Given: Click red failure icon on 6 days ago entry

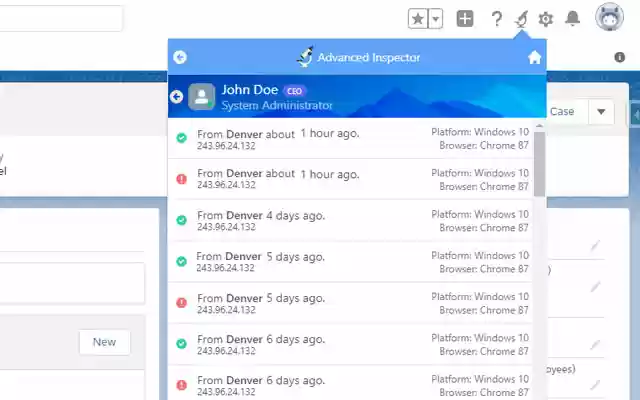Looking at the screenshot, I should pyautogui.click(x=182, y=385).
